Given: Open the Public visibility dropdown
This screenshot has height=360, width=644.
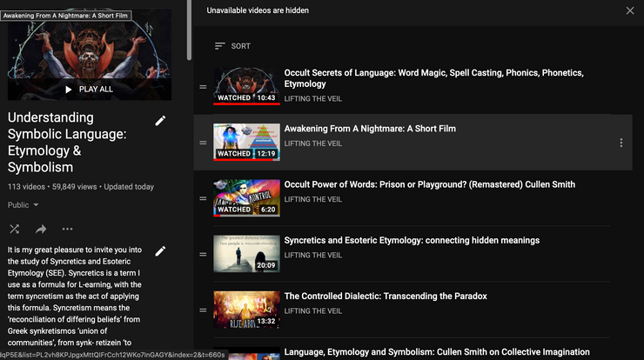Looking at the screenshot, I should tap(23, 205).
